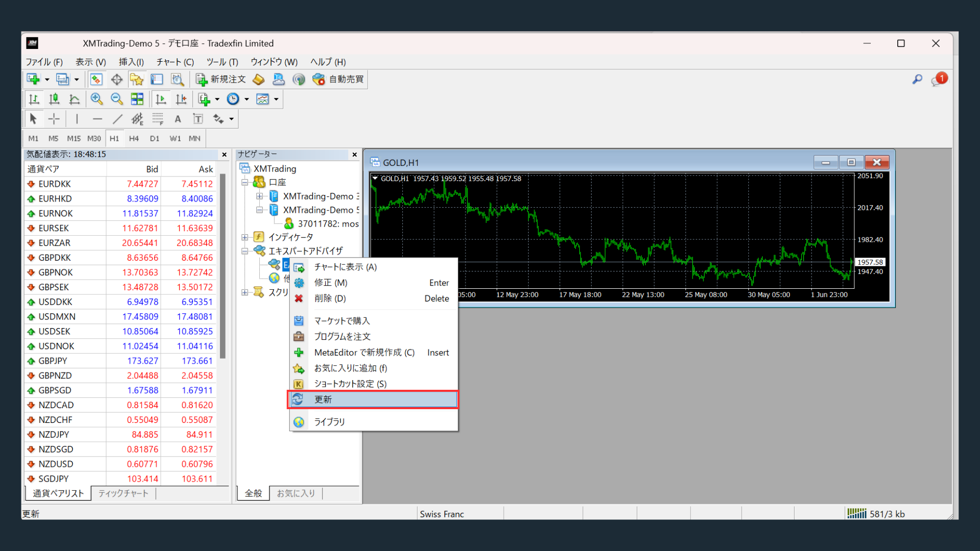Select the horizontal line drawing tool
Screen dimensions: 980x551
97,119
